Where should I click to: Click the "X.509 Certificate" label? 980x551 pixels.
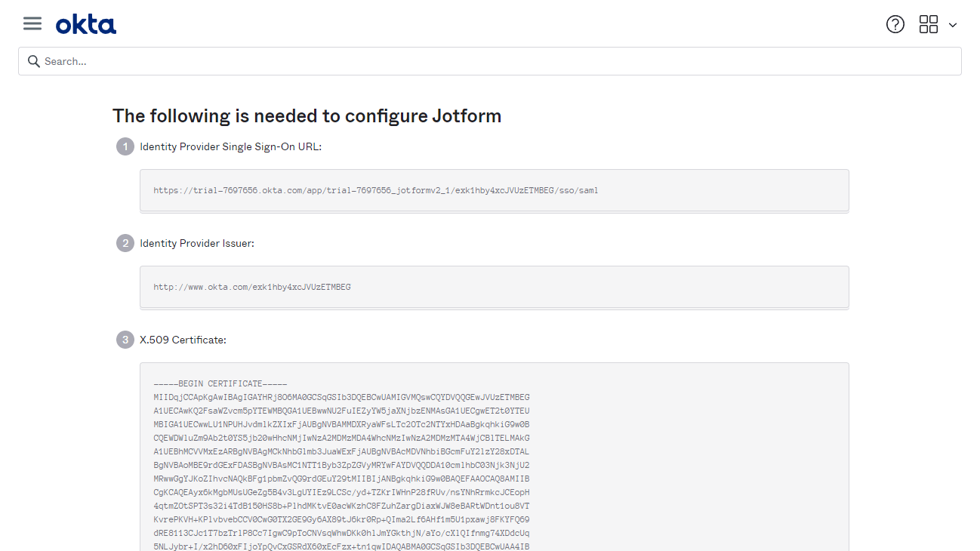coord(183,340)
